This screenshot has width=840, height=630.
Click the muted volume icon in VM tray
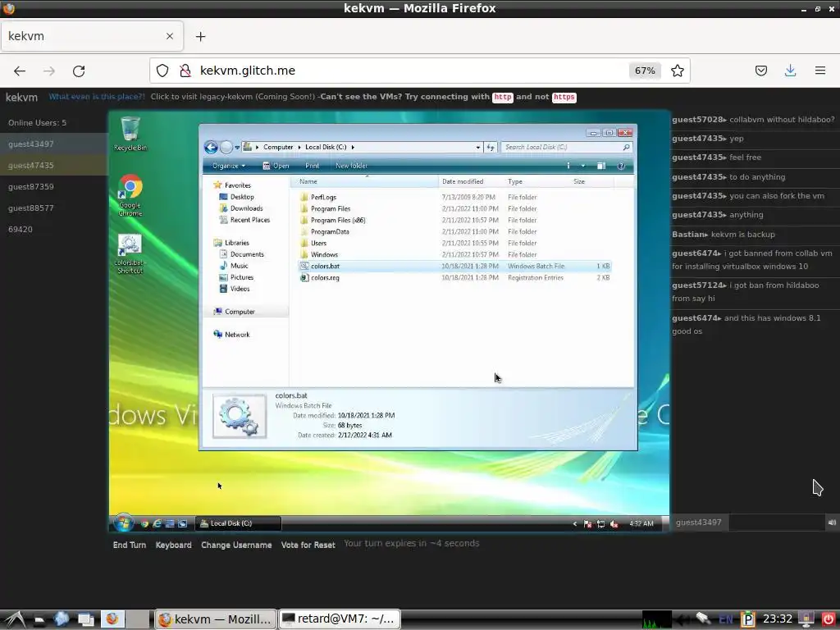coord(614,524)
